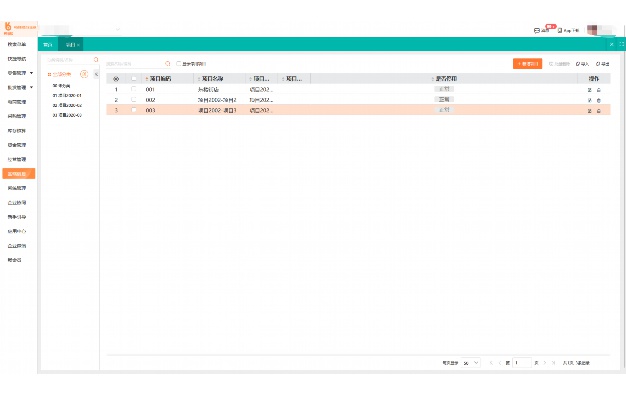Tick the checkbox beside the project search box
Screen dimensions: 626x395
pyautogui.click(x=178, y=64)
